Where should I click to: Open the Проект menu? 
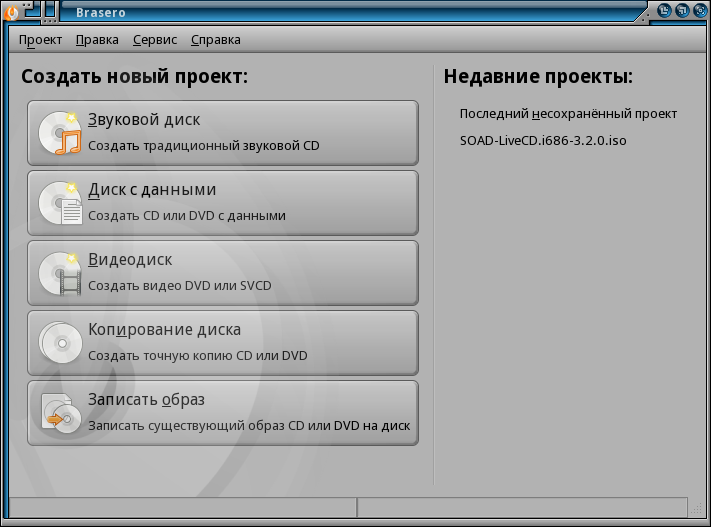(40, 40)
